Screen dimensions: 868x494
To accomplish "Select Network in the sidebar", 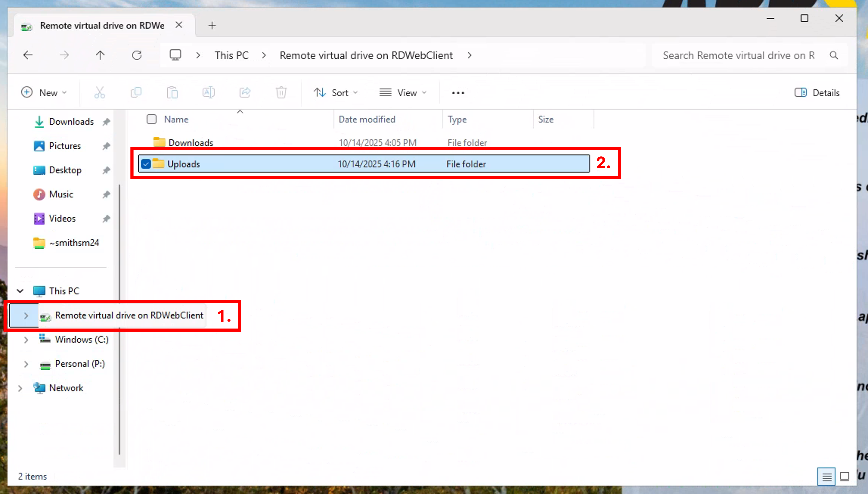I will (66, 388).
